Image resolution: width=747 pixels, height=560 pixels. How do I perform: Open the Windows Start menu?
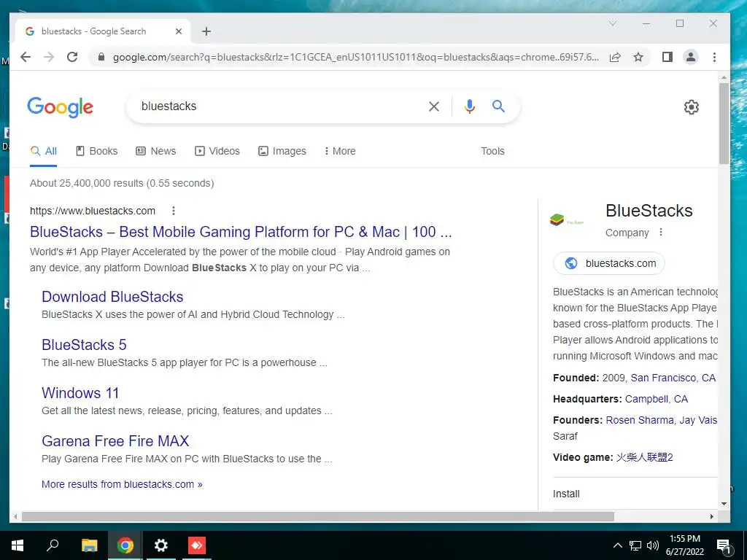[18, 545]
